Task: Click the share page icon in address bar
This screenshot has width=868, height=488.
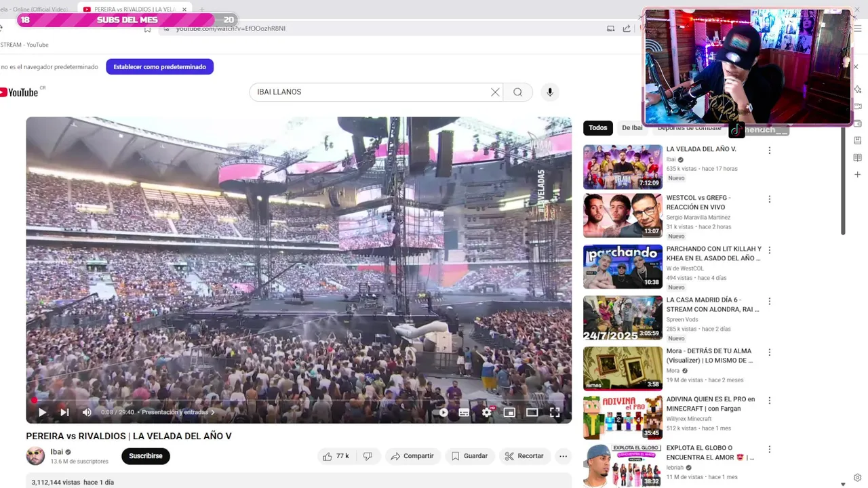Action: [627, 28]
